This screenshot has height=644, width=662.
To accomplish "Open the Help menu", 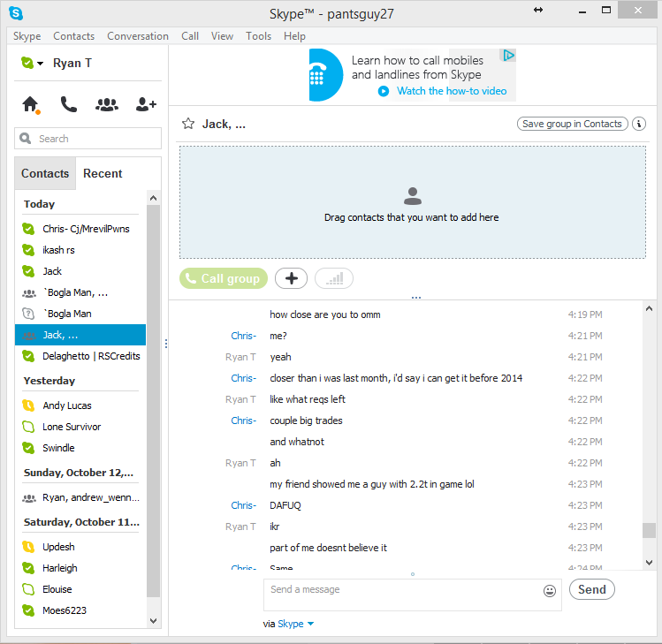I will pyautogui.click(x=294, y=36).
